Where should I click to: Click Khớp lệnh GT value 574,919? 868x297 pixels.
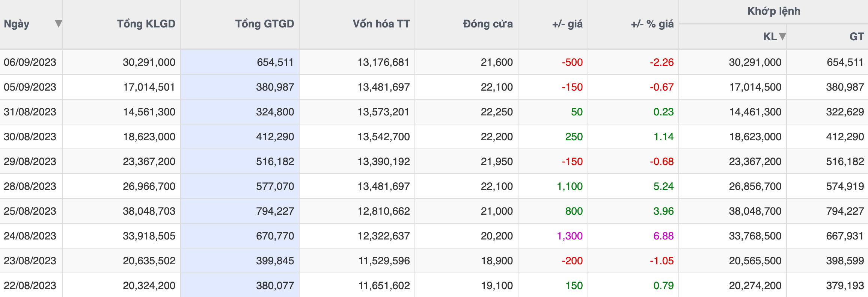[x=845, y=186]
